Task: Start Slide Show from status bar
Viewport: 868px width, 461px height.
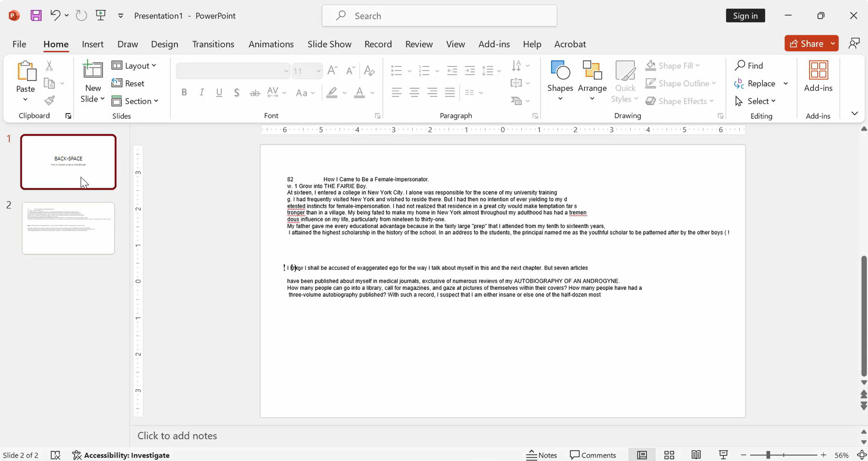Action: pyautogui.click(x=723, y=455)
